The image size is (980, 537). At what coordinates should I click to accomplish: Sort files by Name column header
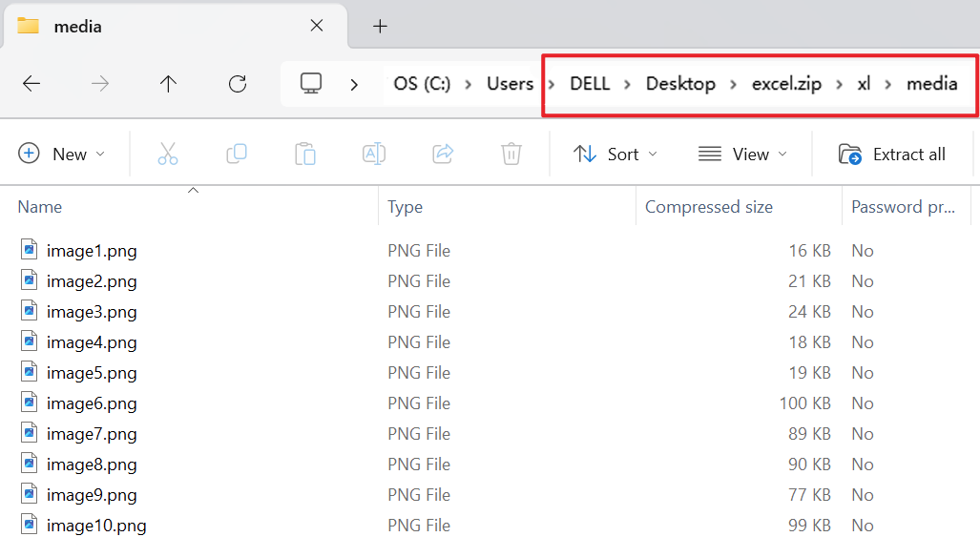[x=40, y=207]
